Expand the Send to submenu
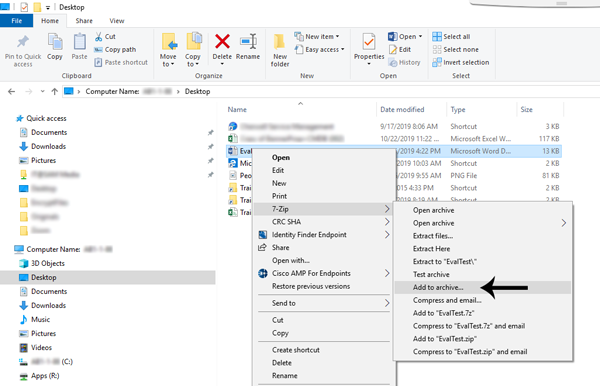 click(x=387, y=303)
